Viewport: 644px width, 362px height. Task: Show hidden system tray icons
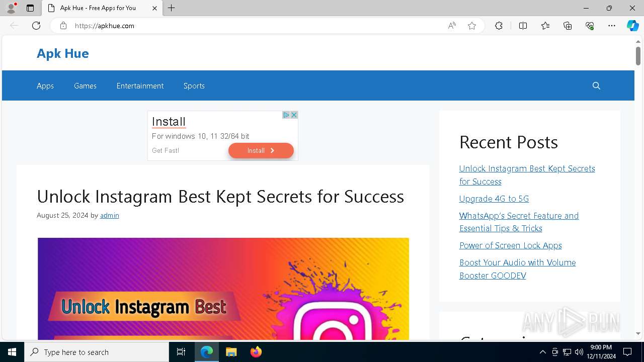click(x=542, y=352)
